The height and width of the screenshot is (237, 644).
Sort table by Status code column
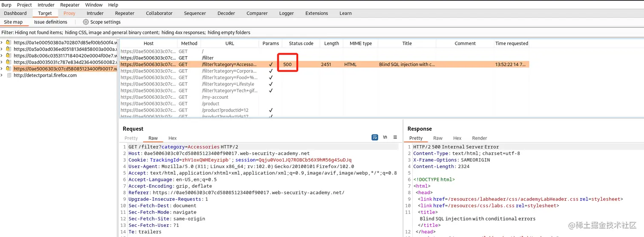[301, 43]
